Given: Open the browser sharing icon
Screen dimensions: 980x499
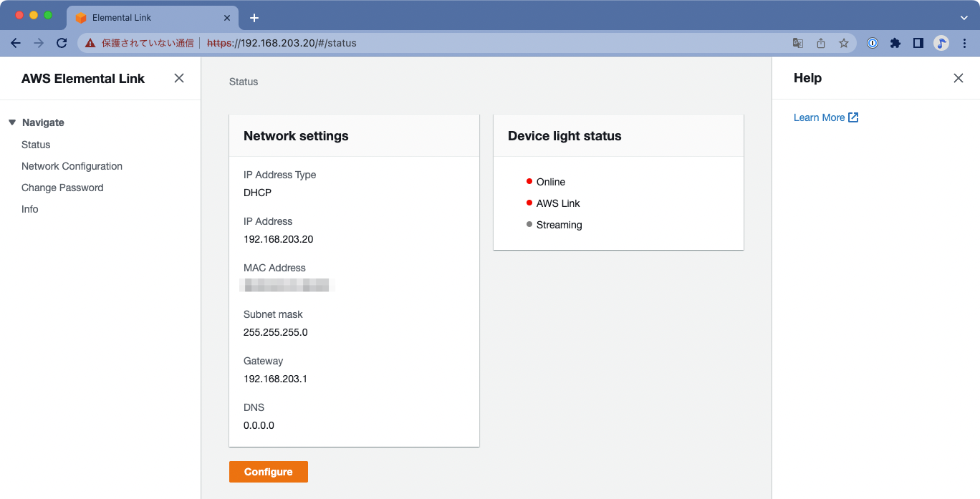Looking at the screenshot, I should pos(820,43).
